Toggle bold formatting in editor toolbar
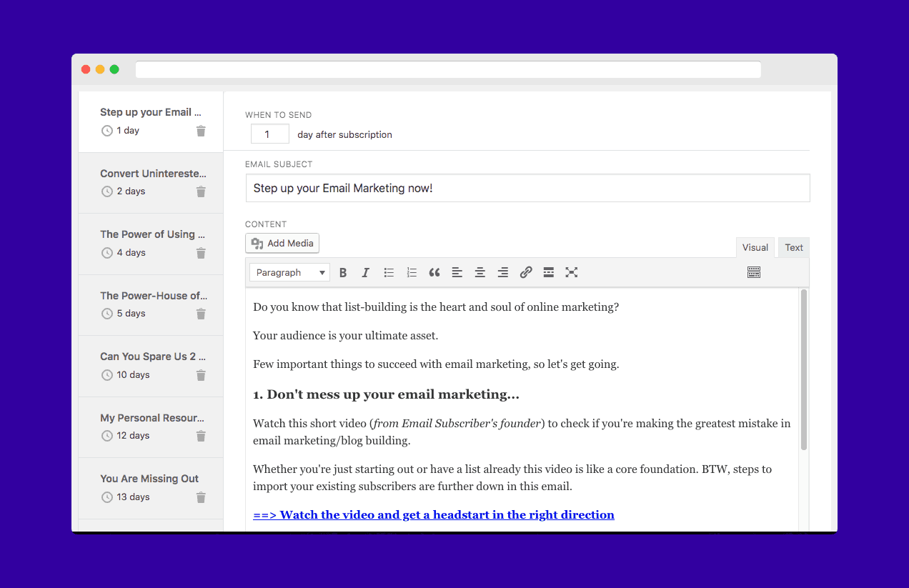 point(343,272)
